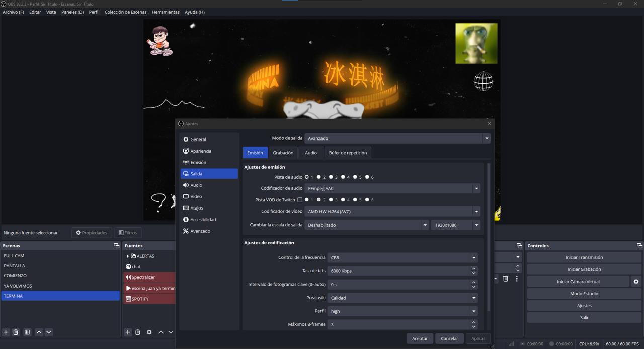The height and width of the screenshot is (349, 644).
Task: Click Iniciar Grabación in Controles
Action: coord(584,269)
